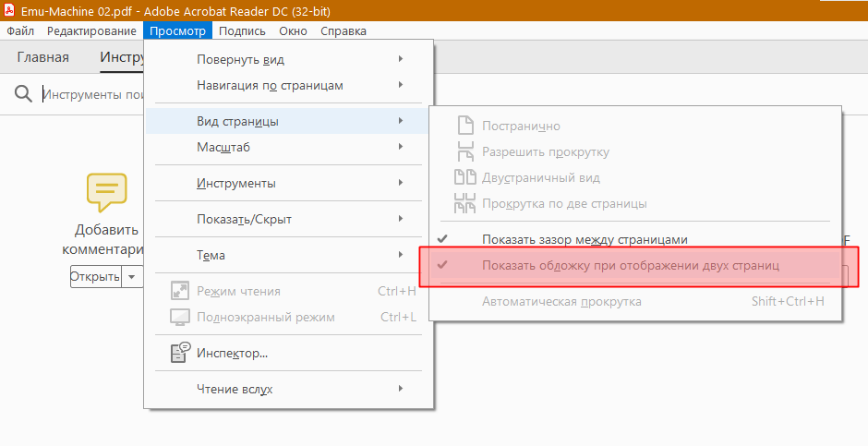Choose Прокрутка по две страницы option
The image size is (868, 446).
635,203
